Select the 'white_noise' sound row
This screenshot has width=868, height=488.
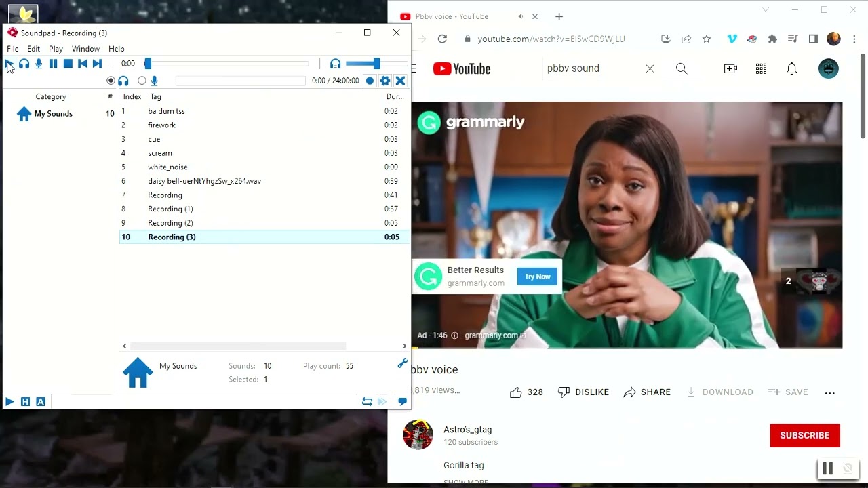pyautogui.click(x=264, y=167)
